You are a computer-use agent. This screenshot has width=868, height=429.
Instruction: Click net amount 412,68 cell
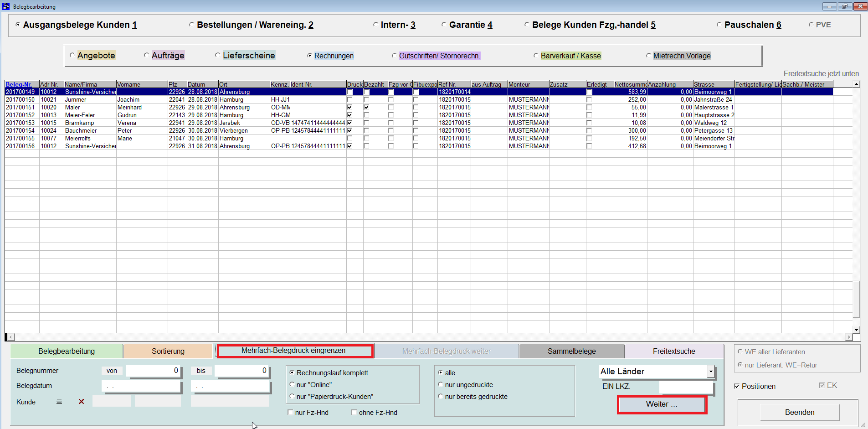click(630, 146)
